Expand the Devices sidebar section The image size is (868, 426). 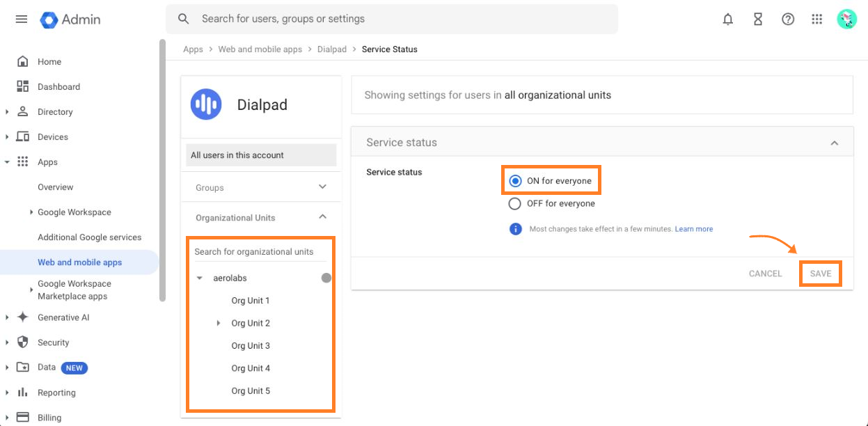point(7,136)
